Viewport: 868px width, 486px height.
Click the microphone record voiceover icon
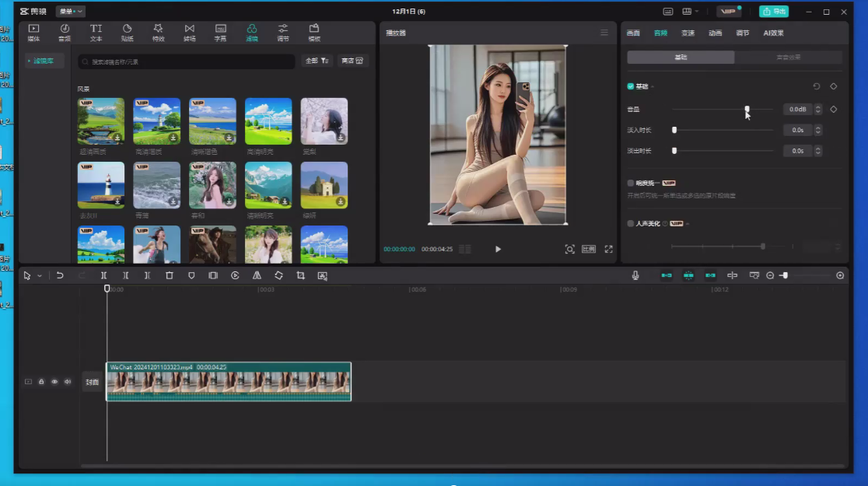(635, 275)
